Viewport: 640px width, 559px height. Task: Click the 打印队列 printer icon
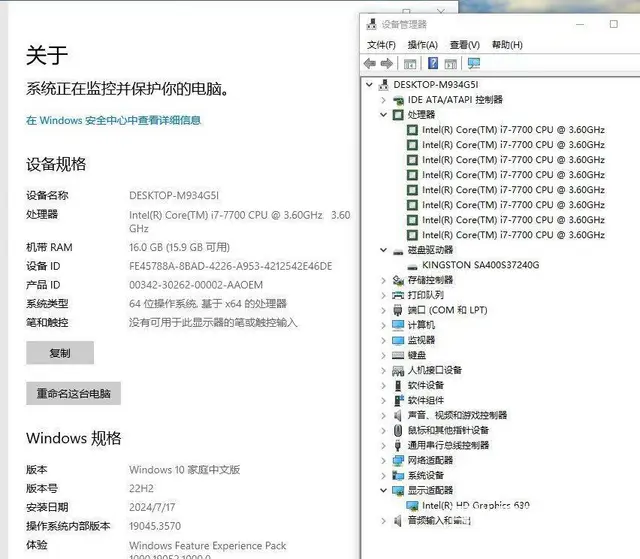[x=398, y=295]
